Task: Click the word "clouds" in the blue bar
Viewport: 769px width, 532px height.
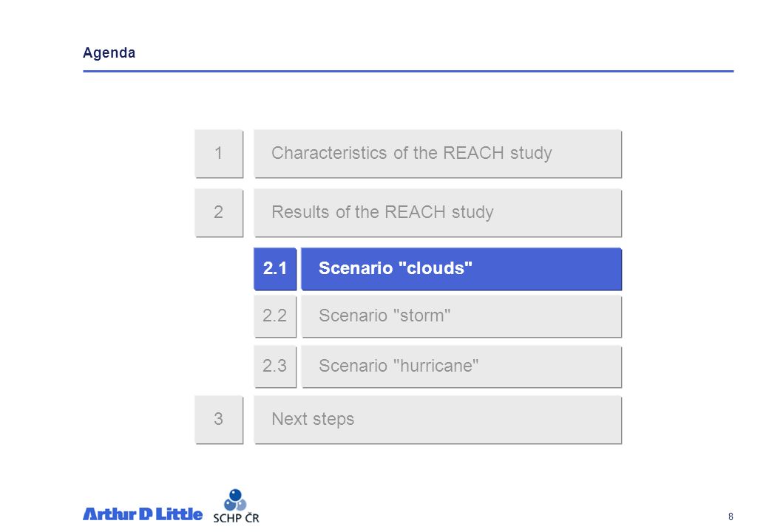Action: click(x=435, y=268)
